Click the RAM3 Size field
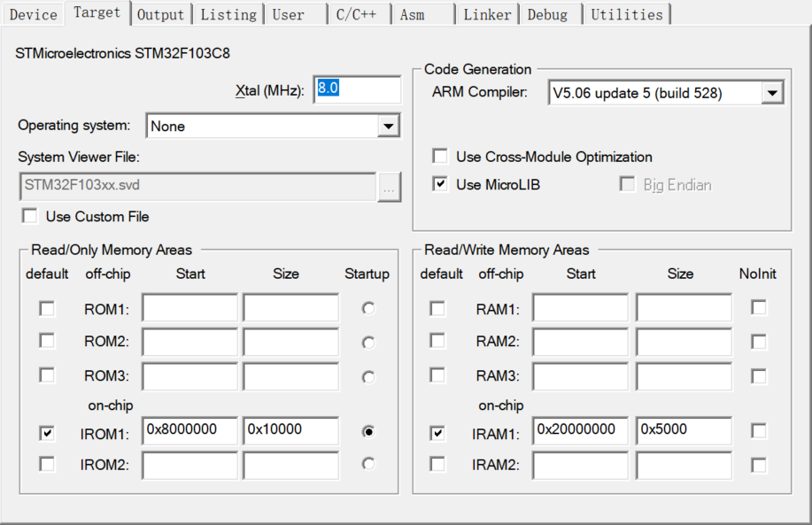Screen dimensions: 812x525 [684, 376]
